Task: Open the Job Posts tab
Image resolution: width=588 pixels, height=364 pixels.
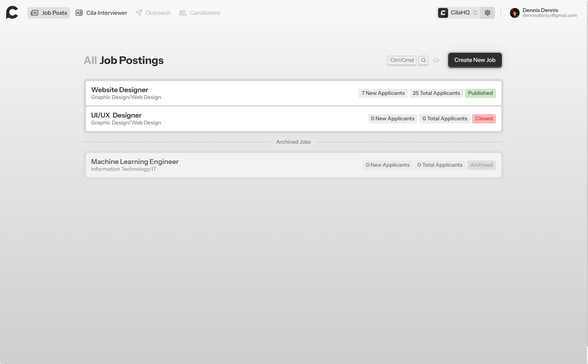Action: tap(49, 13)
